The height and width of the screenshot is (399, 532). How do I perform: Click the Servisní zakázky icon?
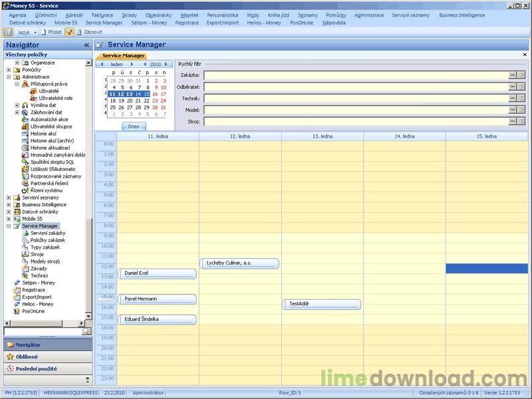25,233
